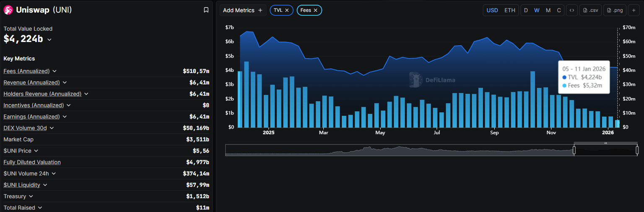Open the embed code icon

click(x=571, y=10)
